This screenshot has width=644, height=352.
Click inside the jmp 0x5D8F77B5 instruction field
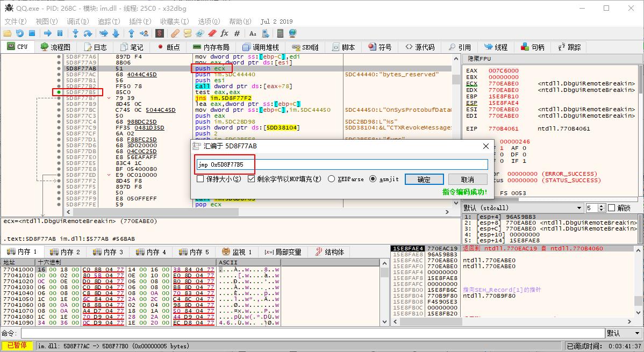click(x=269, y=164)
